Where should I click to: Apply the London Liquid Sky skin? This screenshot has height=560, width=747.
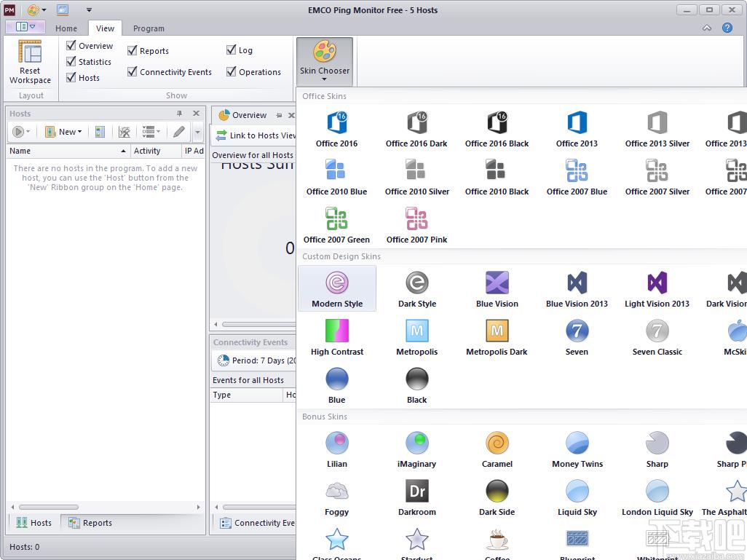pos(657,497)
